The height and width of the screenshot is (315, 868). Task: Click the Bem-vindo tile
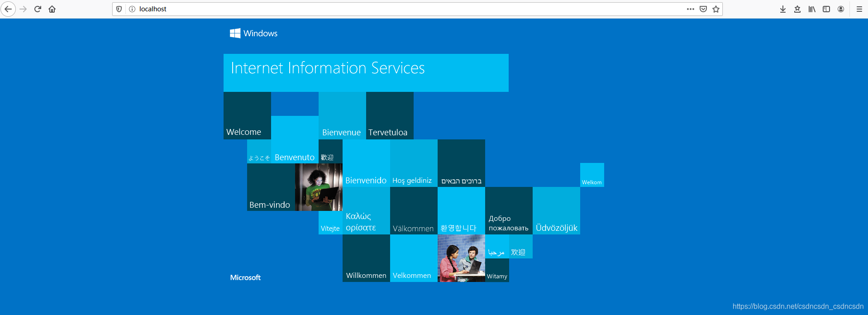(x=271, y=187)
